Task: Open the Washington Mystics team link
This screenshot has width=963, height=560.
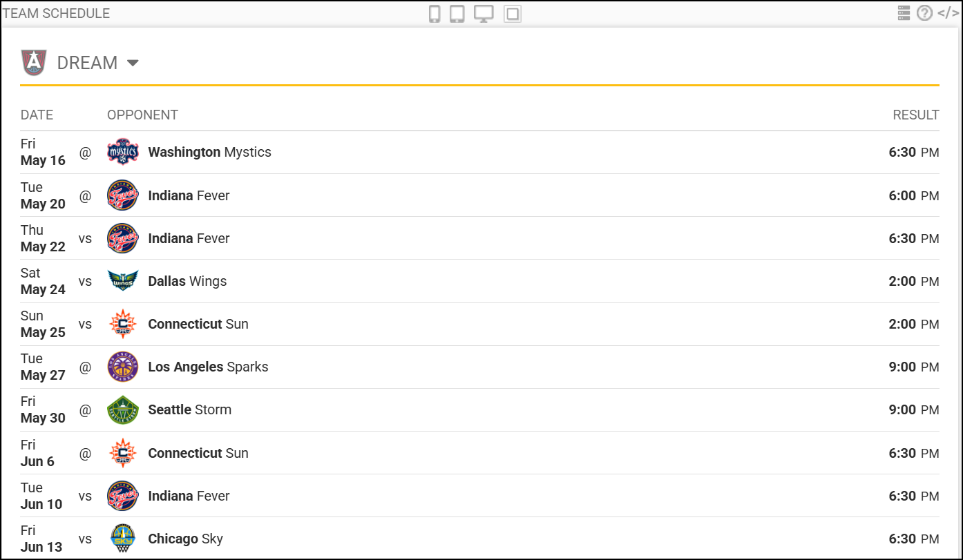Action: point(209,152)
